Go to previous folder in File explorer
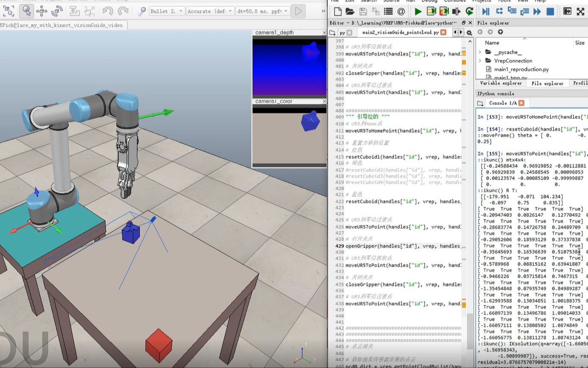The image size is (588, 368). click(x=480, y=32)
